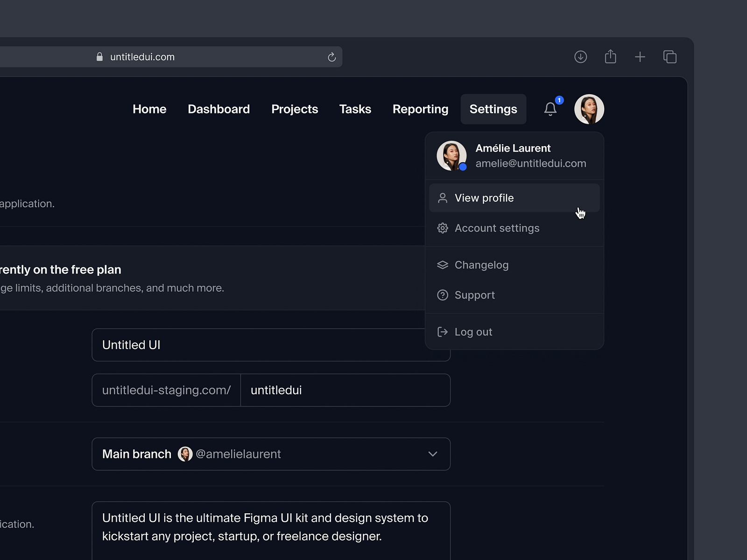Open the notification bell with badge

tap(550, 109)
